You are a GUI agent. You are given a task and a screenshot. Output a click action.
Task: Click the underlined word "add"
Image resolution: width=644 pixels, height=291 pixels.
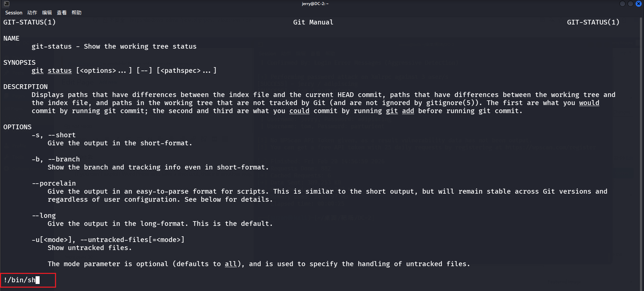408,111
